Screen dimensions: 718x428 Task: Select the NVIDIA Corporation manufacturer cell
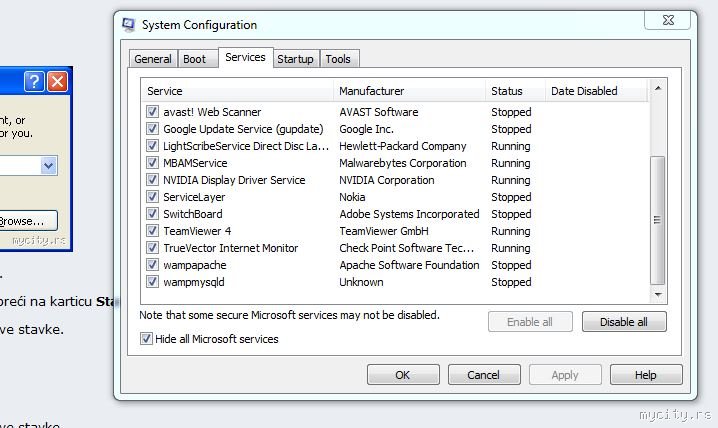[x=387, y=180]
